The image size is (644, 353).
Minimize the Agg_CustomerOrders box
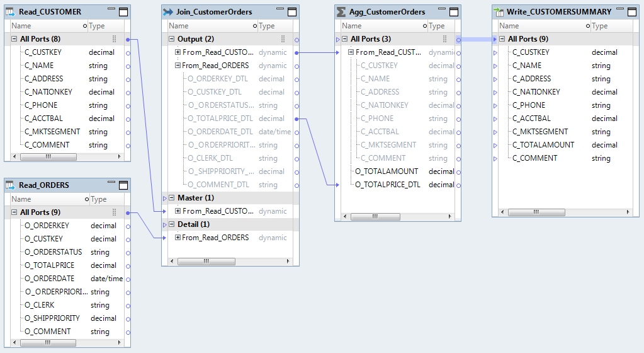point(442,9)
